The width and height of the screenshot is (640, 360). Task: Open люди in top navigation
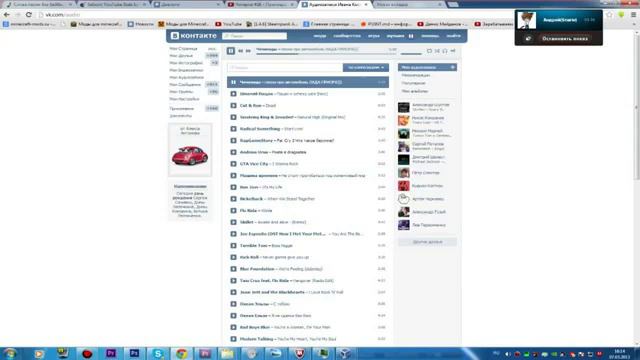point(320,36)
